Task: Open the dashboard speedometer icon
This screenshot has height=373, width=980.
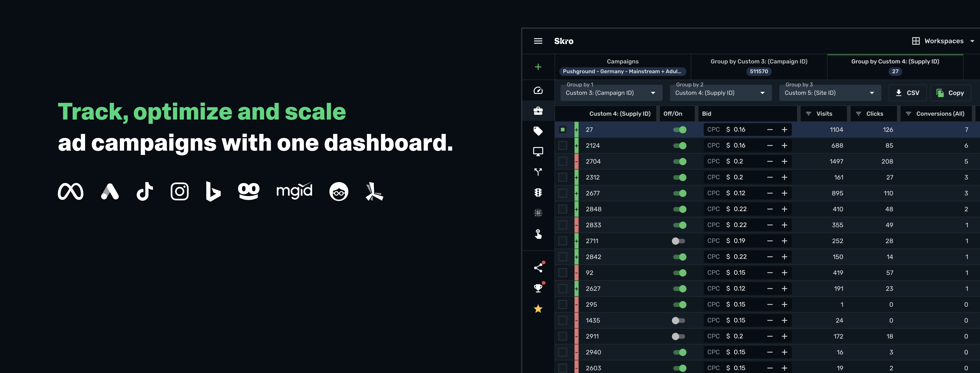Action: click(538, 91)
